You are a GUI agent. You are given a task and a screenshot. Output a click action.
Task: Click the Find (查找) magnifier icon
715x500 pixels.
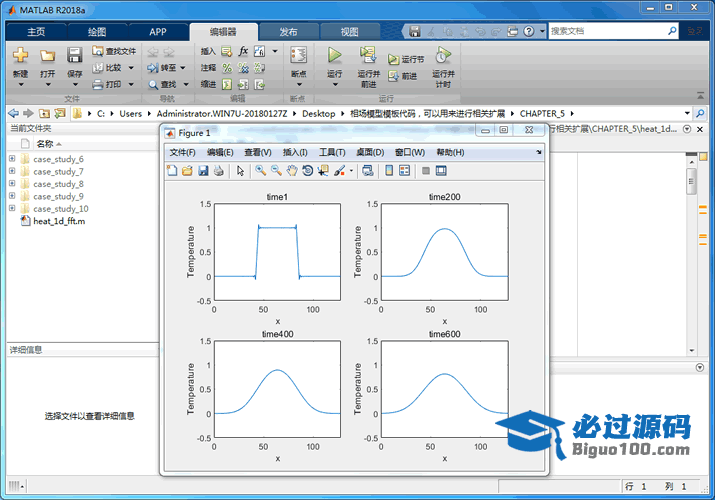pyautogui.click(x=153, y=85)
